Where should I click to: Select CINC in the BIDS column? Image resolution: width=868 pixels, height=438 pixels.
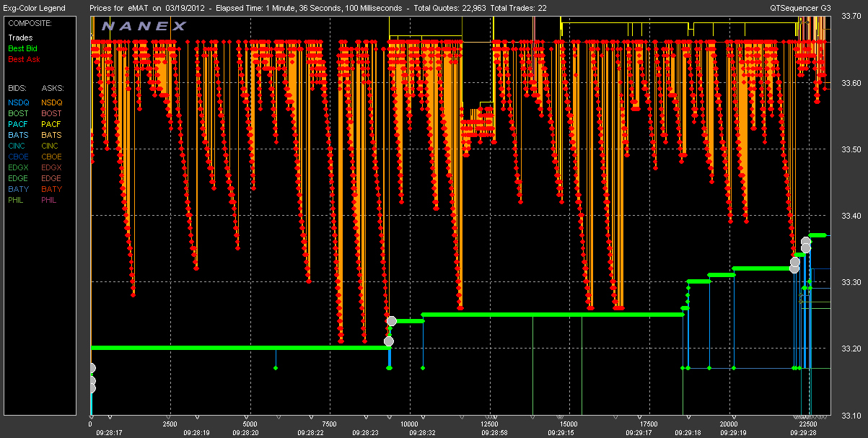17,146
